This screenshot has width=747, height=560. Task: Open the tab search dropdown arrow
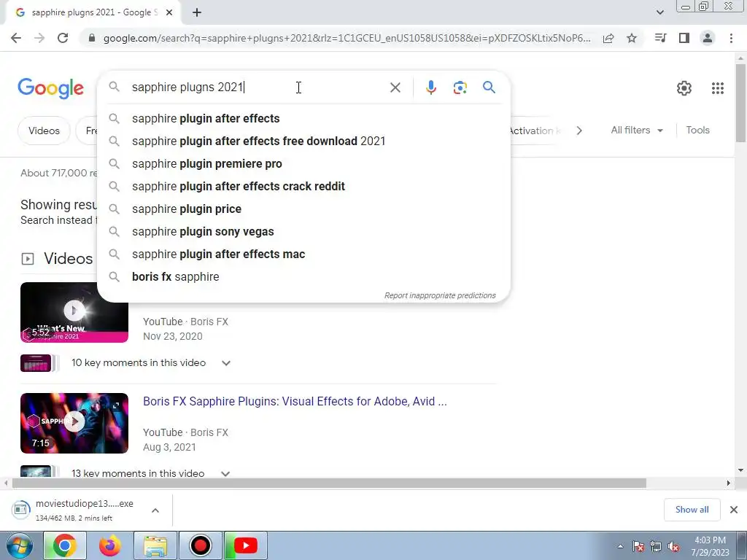659,12
